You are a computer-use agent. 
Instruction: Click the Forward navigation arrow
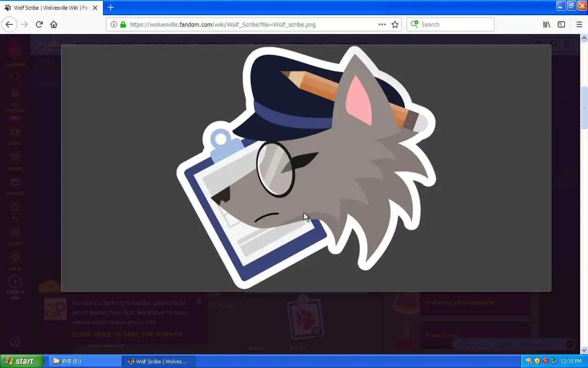click(x=24, y=24)
